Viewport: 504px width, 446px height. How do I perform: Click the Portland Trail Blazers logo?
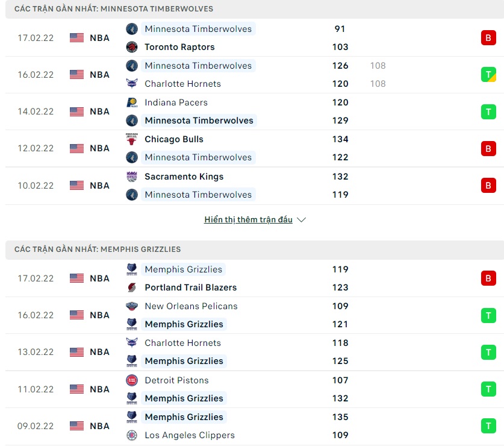coord(132,287)
